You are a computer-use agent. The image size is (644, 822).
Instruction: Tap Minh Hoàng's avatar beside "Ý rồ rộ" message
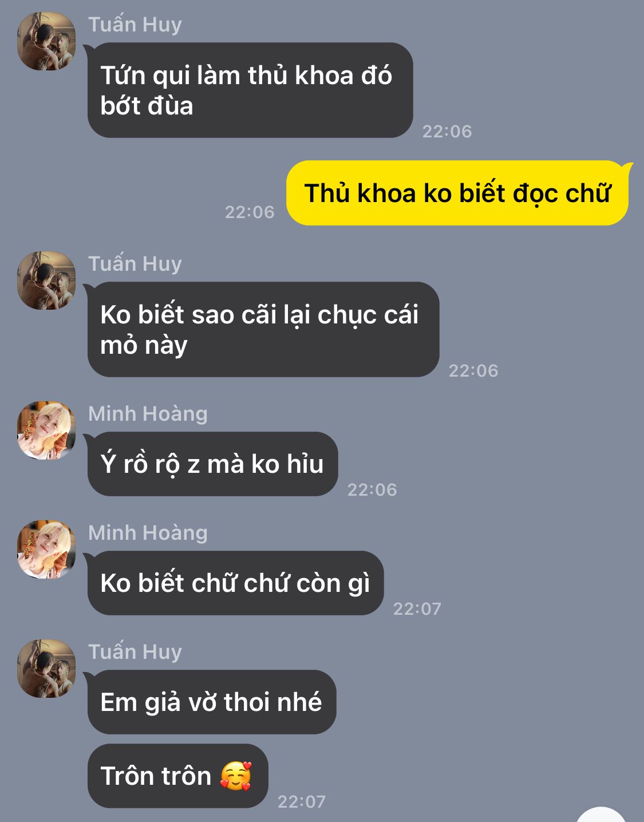point(46,430)
